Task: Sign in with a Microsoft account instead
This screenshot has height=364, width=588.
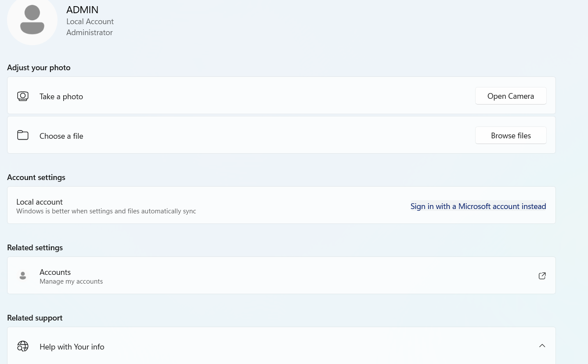Action: coord(478,206)
